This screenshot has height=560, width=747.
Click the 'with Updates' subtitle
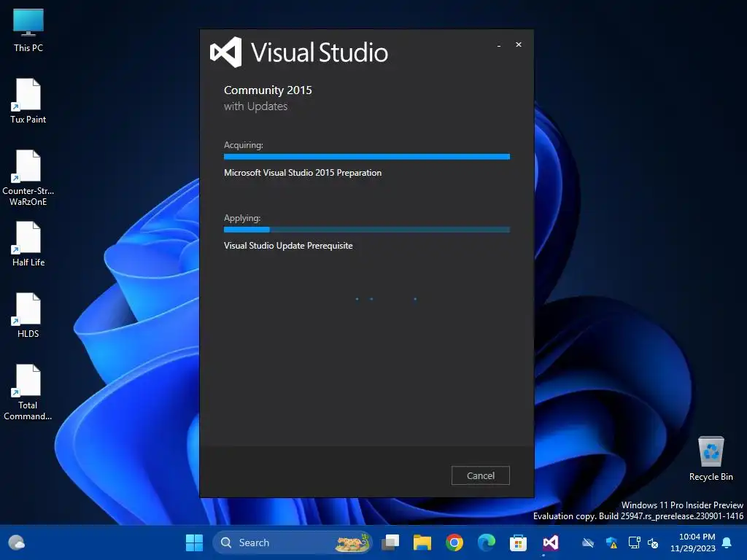pyautogui.click(x=256, y=106)
